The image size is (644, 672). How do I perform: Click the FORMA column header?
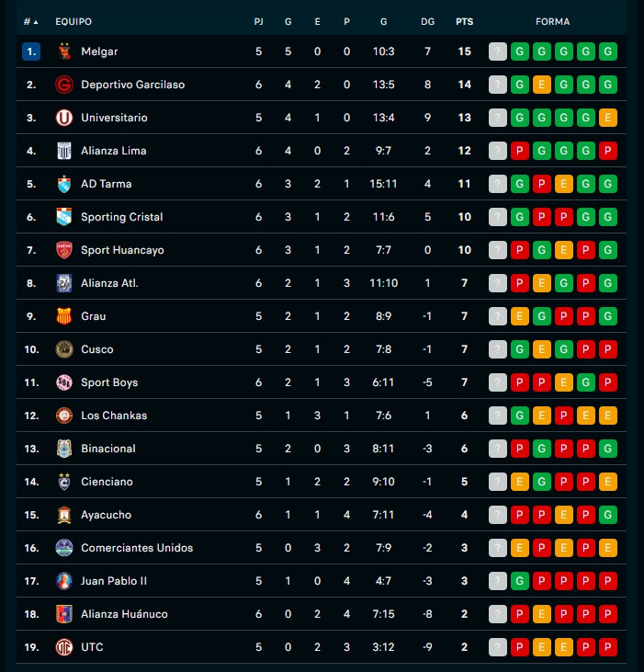point(552,21)
